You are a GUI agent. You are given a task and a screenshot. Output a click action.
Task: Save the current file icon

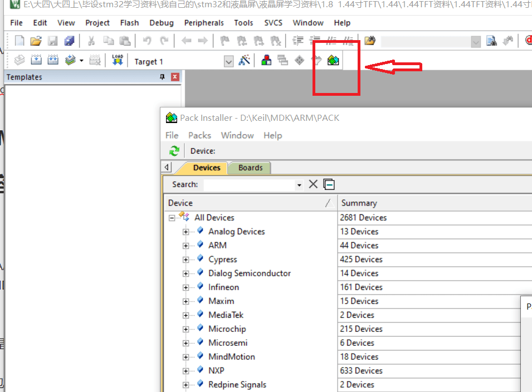coord(52,41)
